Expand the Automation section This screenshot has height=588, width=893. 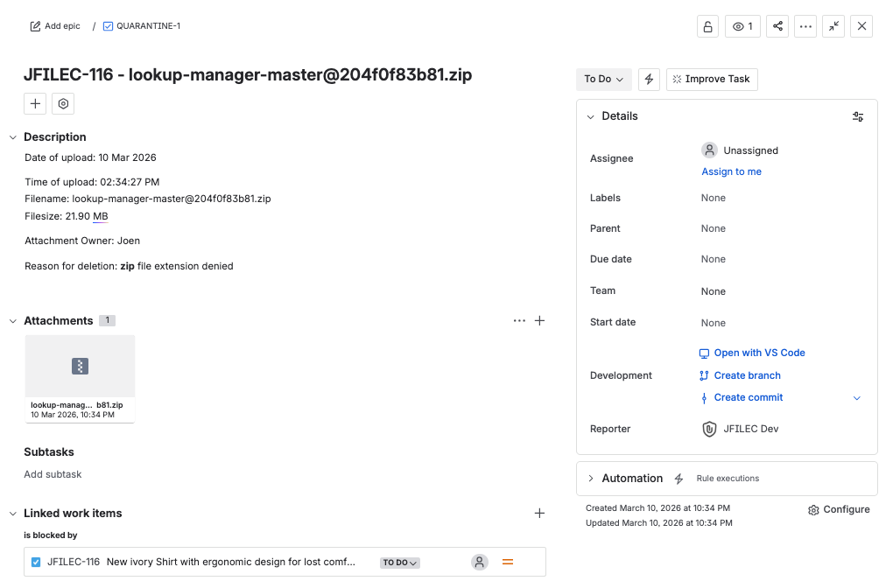591,479
